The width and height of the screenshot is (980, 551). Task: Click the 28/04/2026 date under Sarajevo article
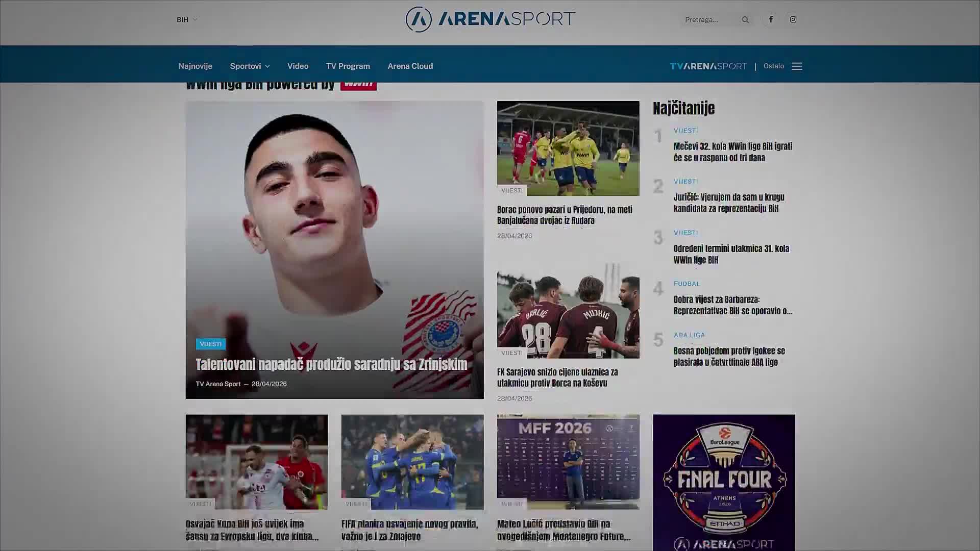[x=514, y=398]
